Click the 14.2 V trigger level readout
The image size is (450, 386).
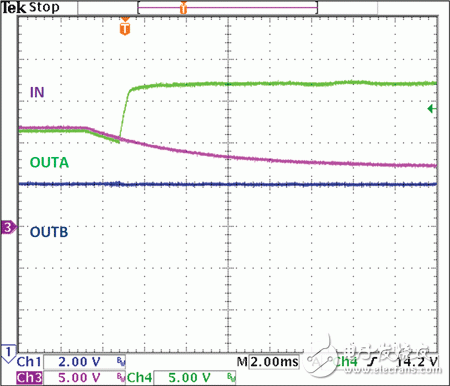tap(417, 361)
